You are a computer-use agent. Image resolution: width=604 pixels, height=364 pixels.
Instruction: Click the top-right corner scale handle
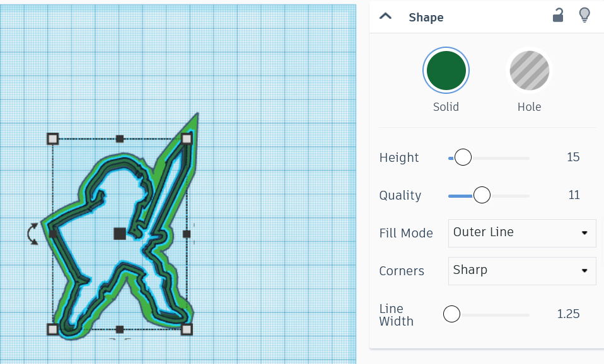[x=187, y=137]
